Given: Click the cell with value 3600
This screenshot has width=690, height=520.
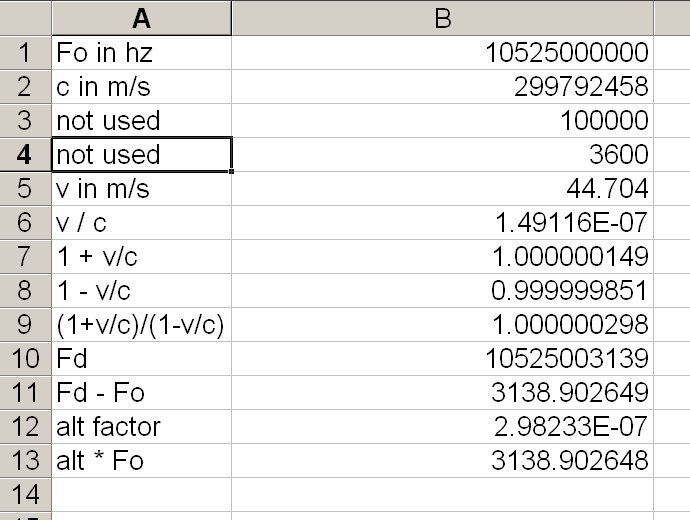Looking at the screenshot, I should tap(442, 155).
